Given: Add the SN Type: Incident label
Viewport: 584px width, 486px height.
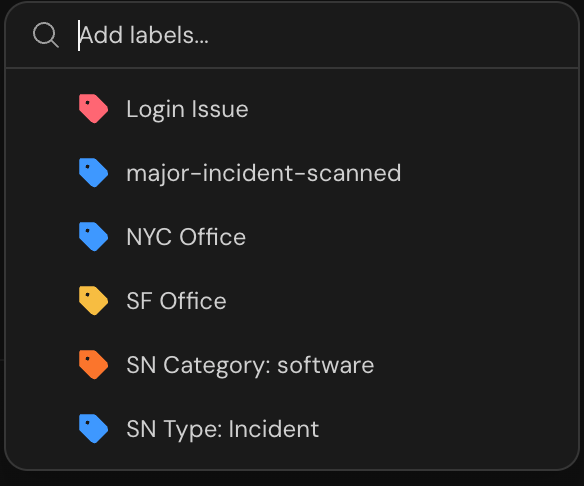Looking at the screenshot, I should click(292, 429).
